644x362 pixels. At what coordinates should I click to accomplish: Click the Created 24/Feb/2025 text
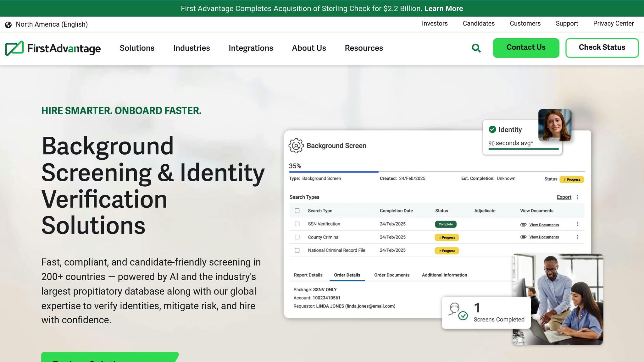[402, 178]
